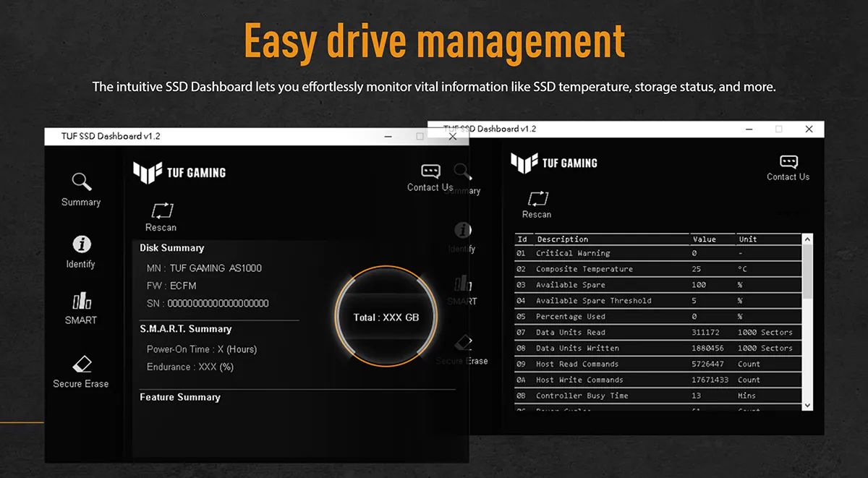Select the "Host Write Commands" row
This screenshot has height=478, width=868.
(x=658, y=380)
